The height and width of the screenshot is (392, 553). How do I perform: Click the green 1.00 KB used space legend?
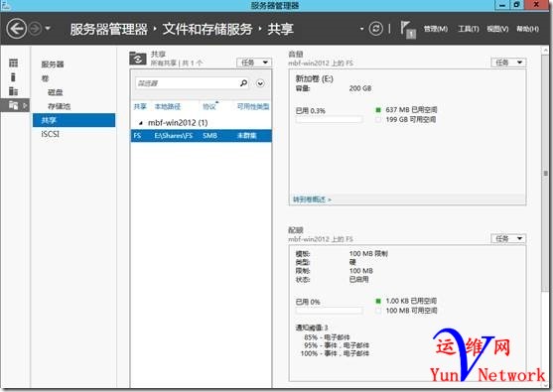point(378,301)
